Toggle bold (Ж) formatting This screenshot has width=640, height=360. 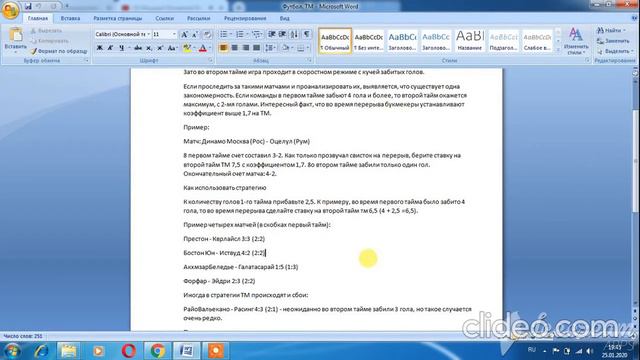[x=100, y=48]
